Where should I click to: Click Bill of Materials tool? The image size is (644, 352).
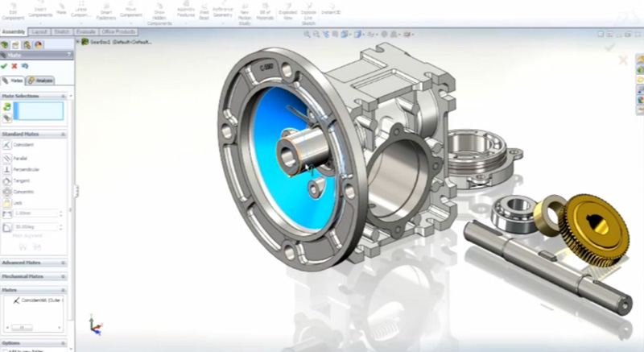pos(265,11)
